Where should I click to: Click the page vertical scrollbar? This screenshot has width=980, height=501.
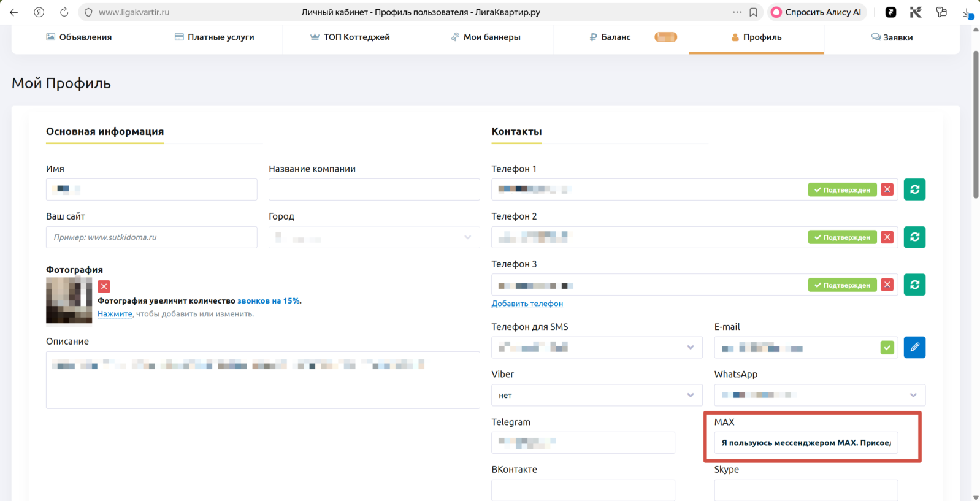pyautogui.click(x=976, y=125)
